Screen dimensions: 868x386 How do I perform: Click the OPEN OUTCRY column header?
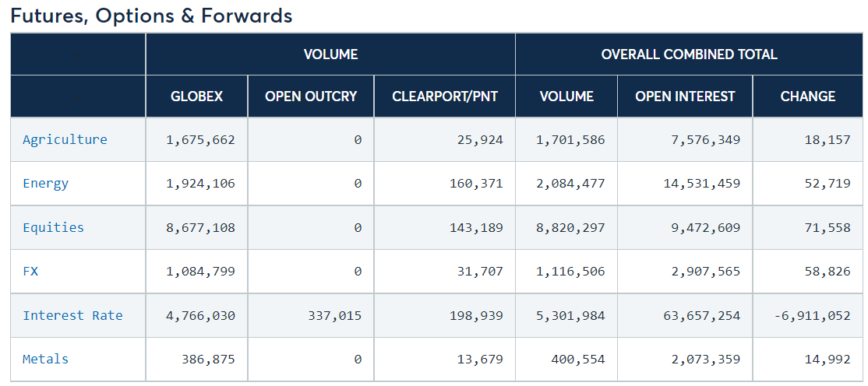pyautogui.click(x=311, y=96)
